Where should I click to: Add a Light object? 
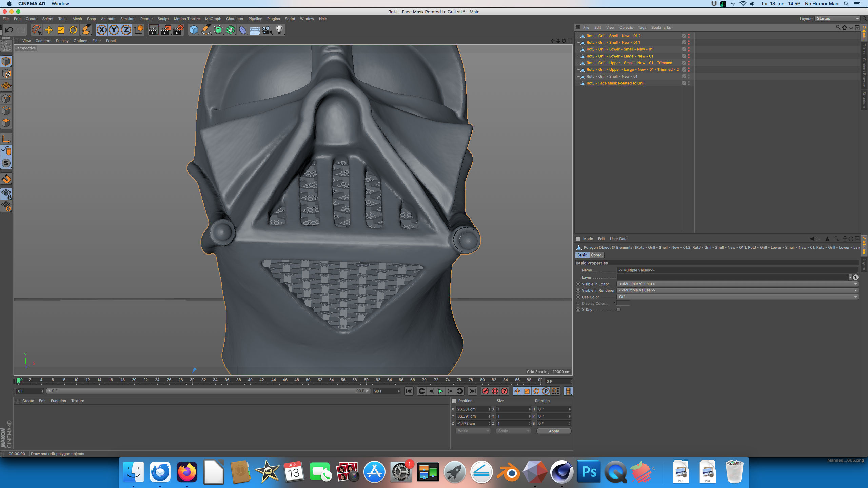[279, 30]
